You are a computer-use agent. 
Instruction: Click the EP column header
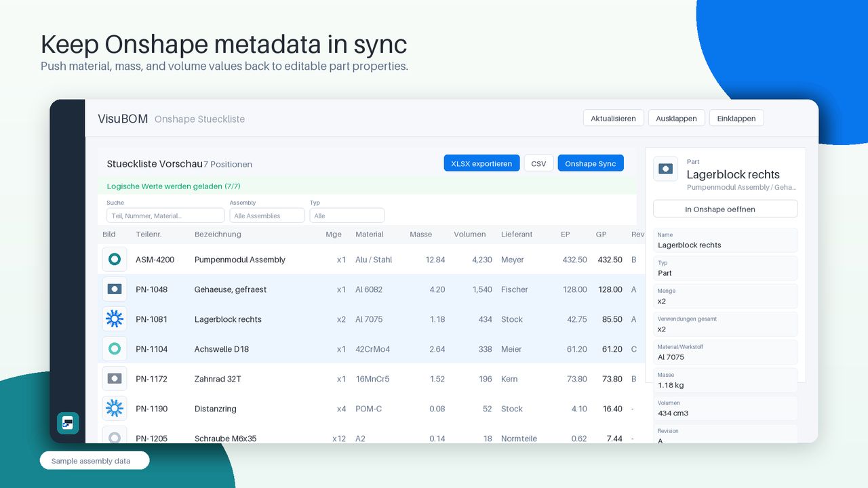(566, 235)
